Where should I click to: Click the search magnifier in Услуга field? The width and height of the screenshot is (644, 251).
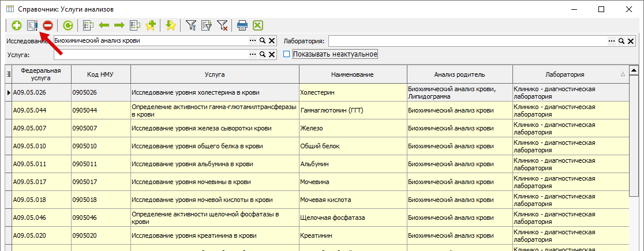click(262, 54)
